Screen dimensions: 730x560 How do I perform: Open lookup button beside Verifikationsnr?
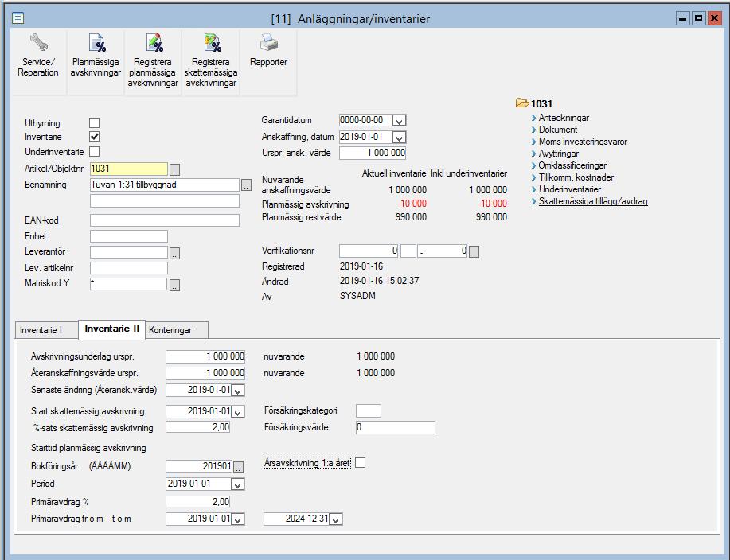474,252
